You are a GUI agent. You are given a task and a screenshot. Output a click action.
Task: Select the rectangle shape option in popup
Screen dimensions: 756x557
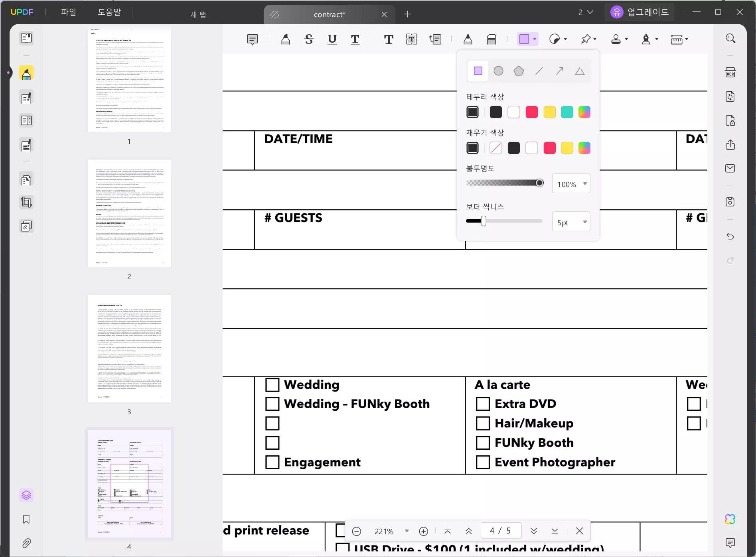coord(478,71)
